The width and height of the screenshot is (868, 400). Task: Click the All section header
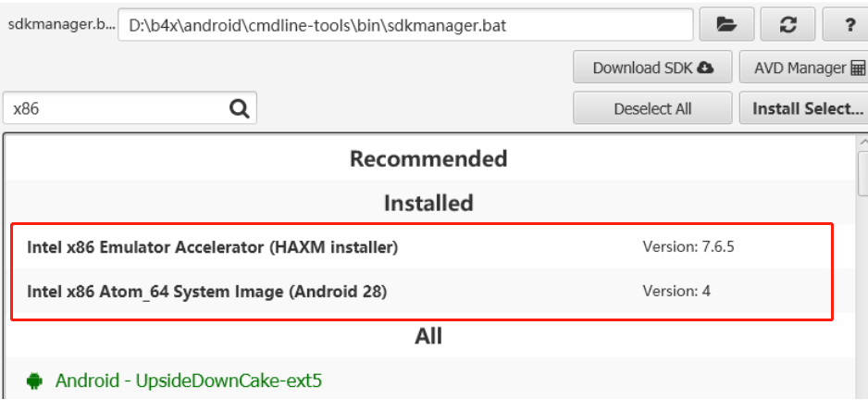tap(428, 336)
